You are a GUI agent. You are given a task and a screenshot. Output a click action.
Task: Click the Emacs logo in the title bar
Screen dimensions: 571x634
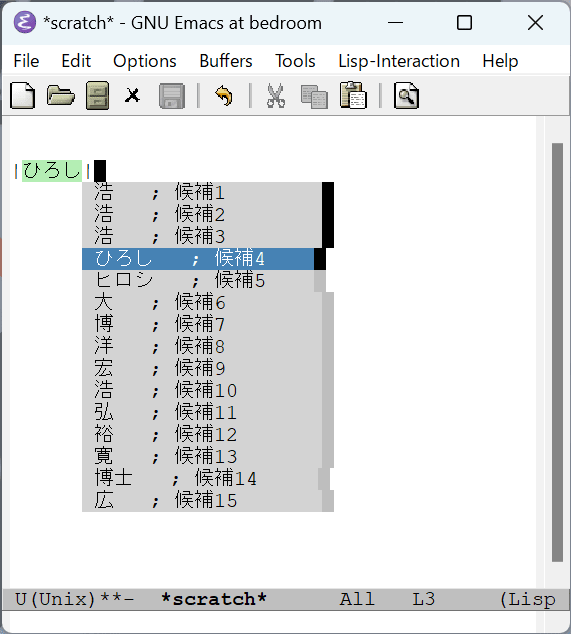tap(25, 23)
